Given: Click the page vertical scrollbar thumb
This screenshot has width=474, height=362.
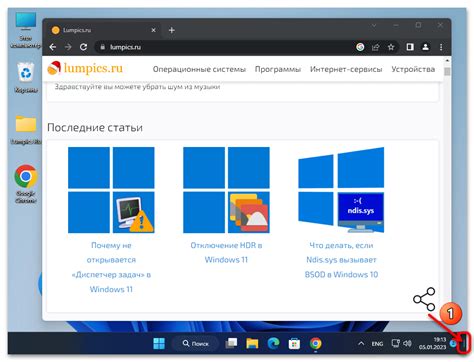Looking at the screenshot, I should (447, 72).
